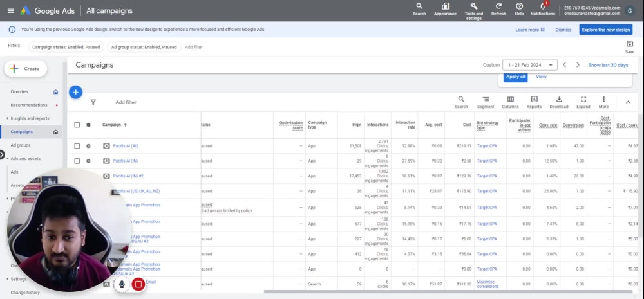Click Explore the new design

pos(606,30)
